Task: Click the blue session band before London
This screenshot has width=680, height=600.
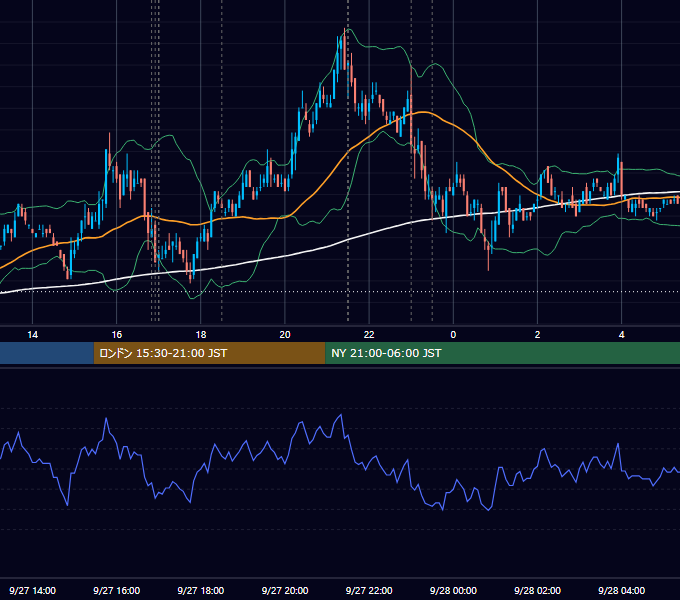Action: pyautogui.click(x=47, y=353)
